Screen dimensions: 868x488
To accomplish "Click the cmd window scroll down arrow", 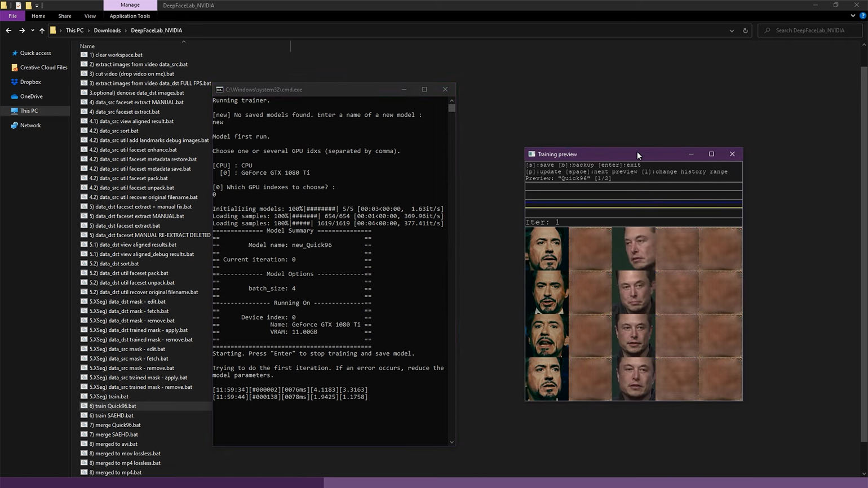I will [451, 442].
